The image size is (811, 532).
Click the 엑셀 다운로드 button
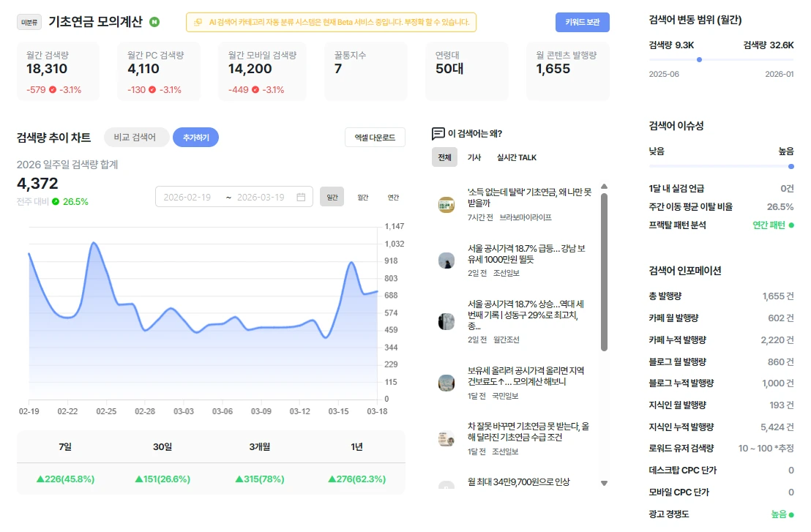[x=375, y=138]
